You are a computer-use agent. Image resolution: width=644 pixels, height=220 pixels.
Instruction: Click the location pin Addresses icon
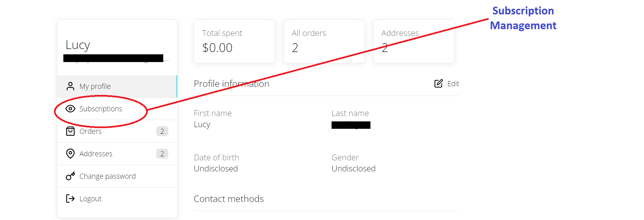pyautogui.click(x=70, y=154)
